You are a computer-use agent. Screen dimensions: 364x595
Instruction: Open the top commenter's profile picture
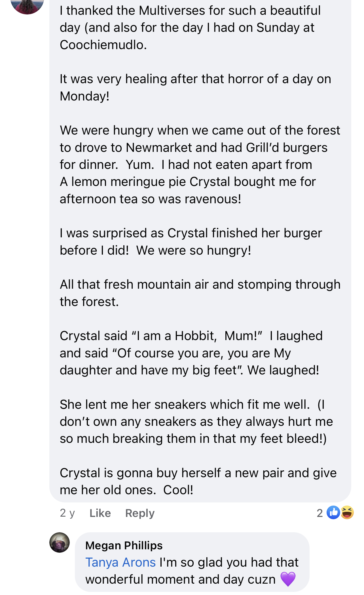(x=27, y=6)
